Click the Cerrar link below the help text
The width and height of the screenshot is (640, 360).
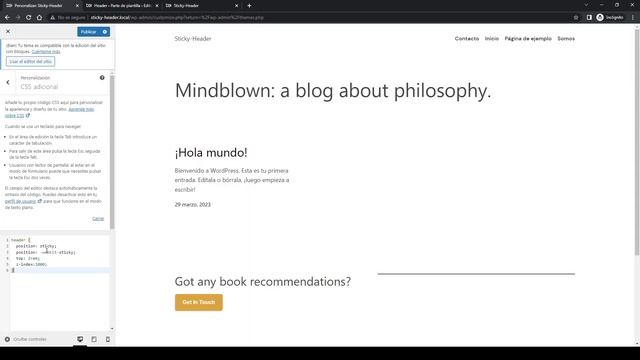pyautogui.click(x=98, y=219)
